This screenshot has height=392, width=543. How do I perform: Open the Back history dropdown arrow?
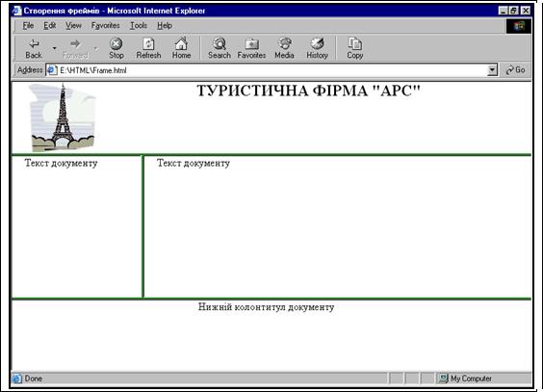tap(54, 48)
